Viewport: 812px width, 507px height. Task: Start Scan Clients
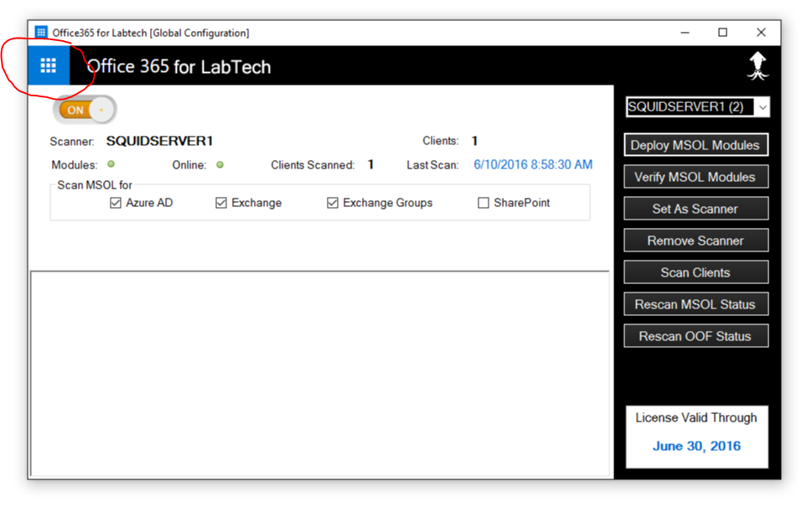[696, 272]
